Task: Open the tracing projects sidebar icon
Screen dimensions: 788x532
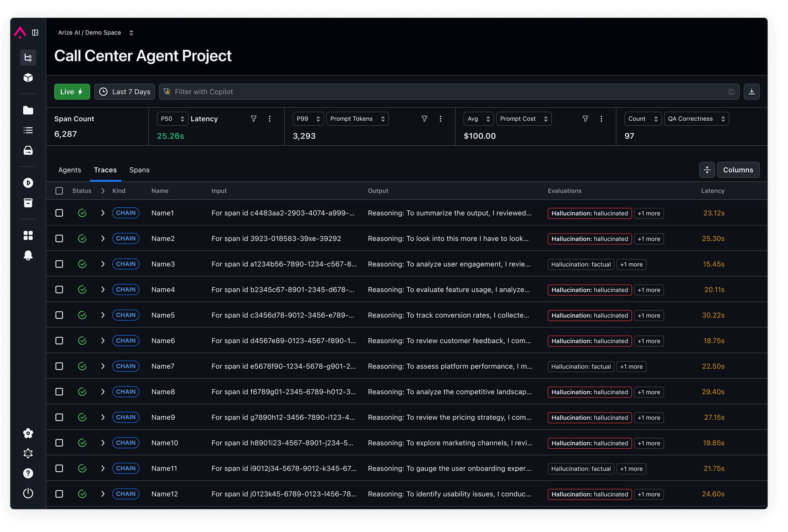Action: pos(28,58)
